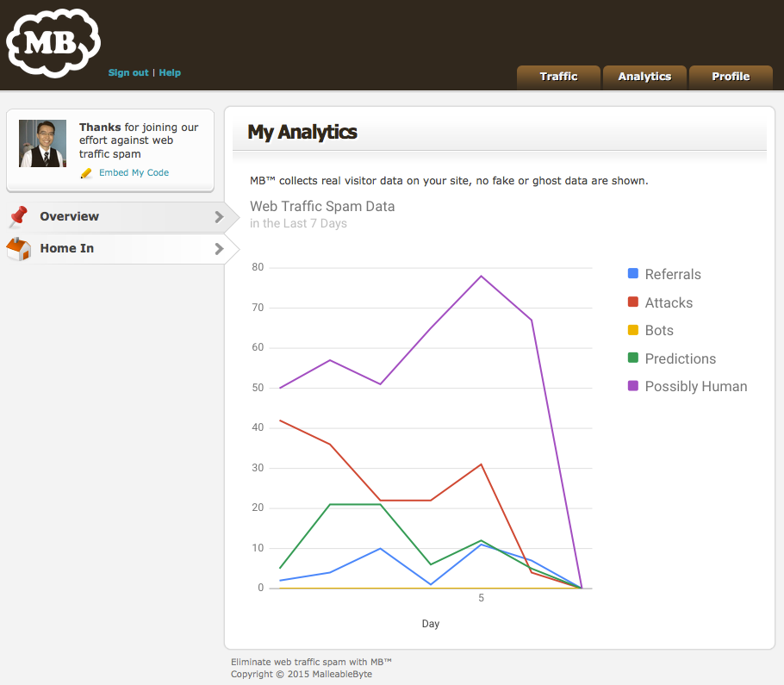Click the Day axis label

pos(431,624)
